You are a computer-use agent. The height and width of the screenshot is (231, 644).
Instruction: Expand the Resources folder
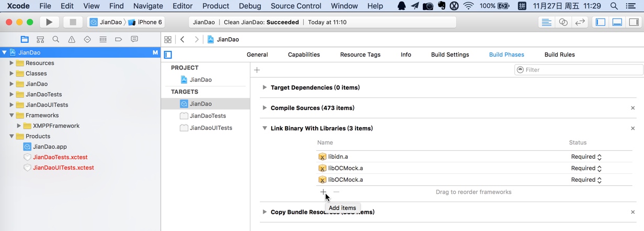click(x=11, y=63)
